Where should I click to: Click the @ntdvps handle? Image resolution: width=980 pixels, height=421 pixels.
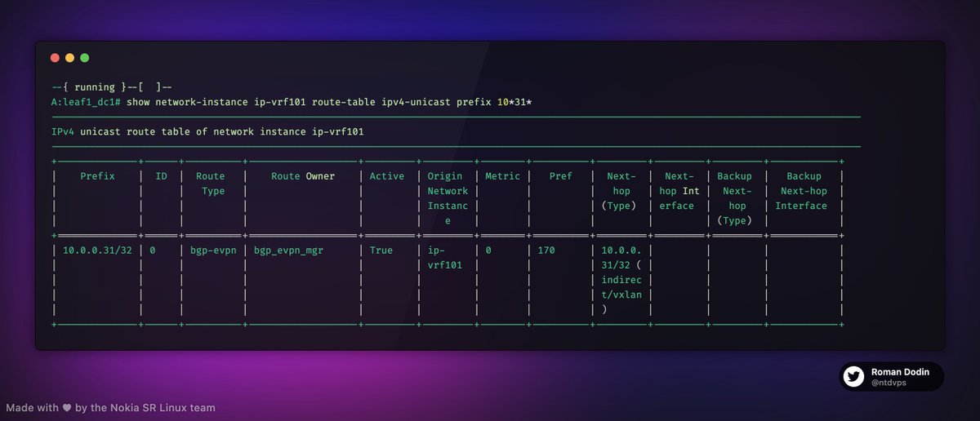click(x=888, y=382)
